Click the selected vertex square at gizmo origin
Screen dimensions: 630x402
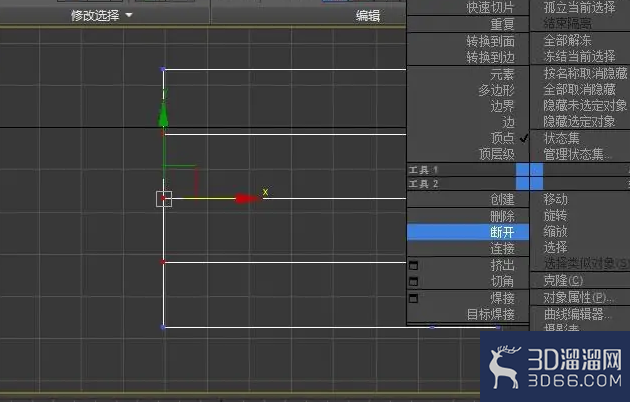[164, 199]
